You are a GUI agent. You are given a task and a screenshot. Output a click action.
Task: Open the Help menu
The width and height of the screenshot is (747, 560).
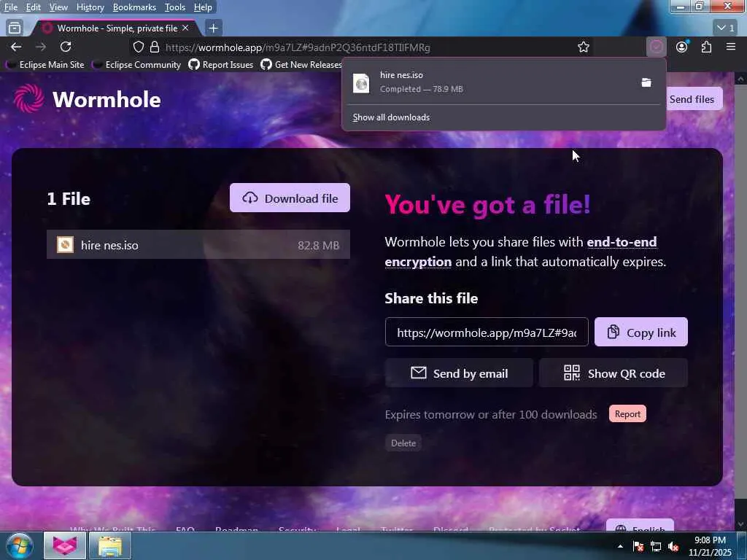(203, 7)
